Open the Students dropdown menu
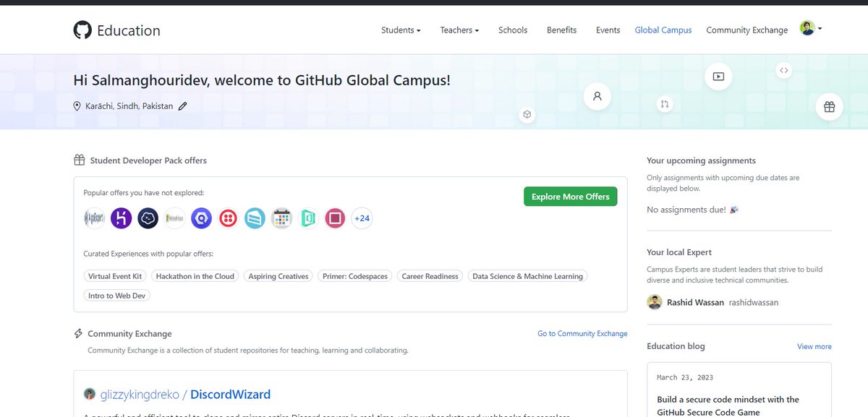 coord(401,30)
